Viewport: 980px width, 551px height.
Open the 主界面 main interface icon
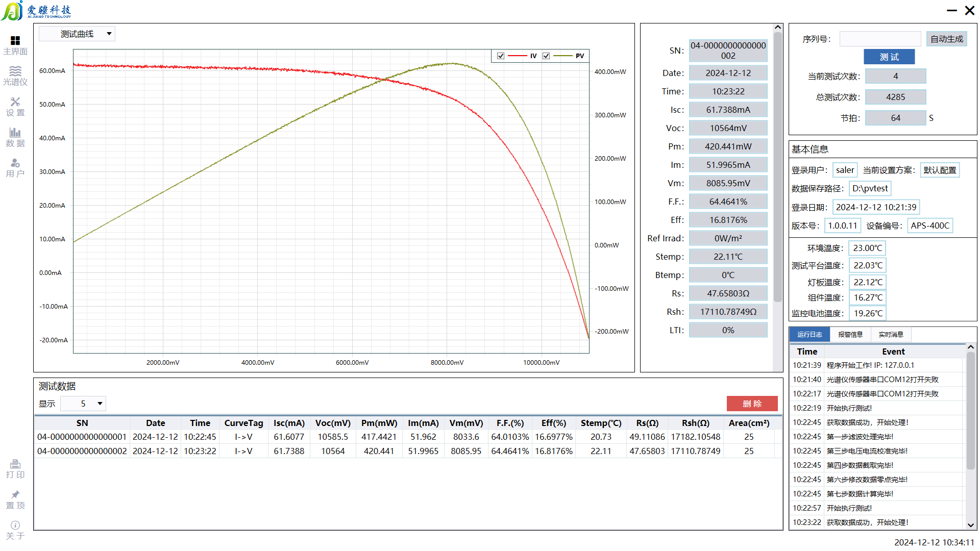[15, 41]
